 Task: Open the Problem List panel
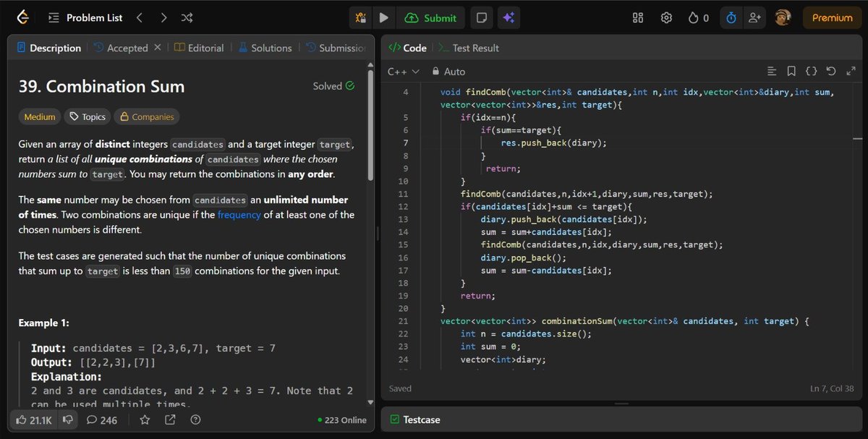(86, 17)
